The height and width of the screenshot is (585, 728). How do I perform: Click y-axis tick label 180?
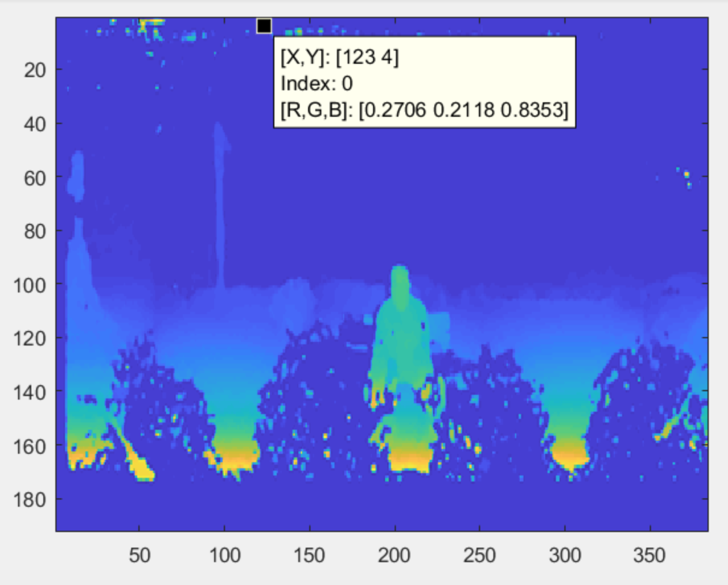click(x=31, y=499)
